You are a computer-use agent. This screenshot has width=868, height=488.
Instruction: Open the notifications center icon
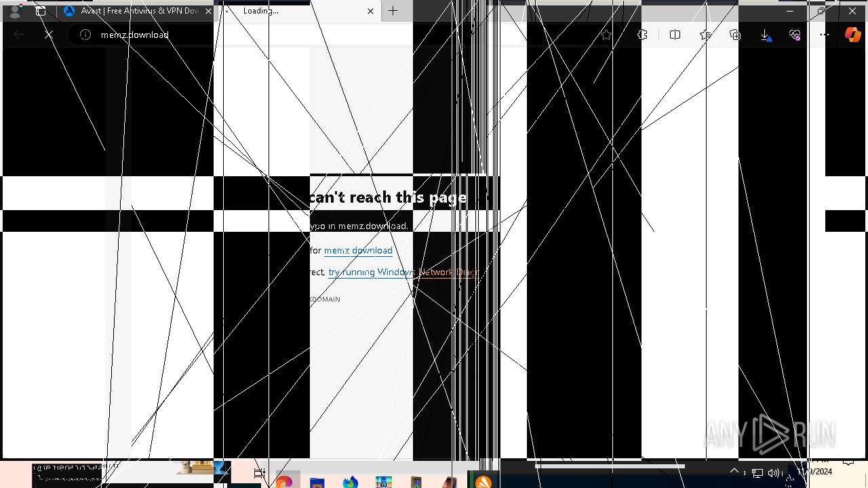(x=848, y=464)
